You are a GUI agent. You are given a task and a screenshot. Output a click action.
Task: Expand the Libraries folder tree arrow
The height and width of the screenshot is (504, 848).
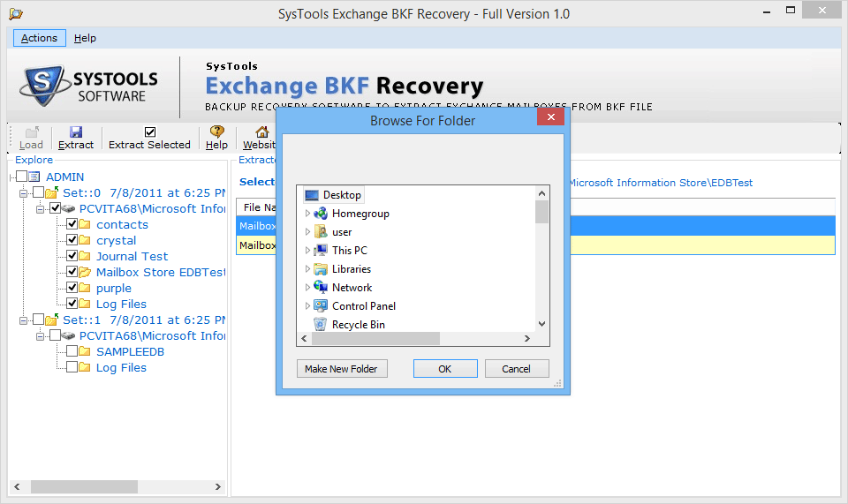pyautogui.click(x=307, y=268)
